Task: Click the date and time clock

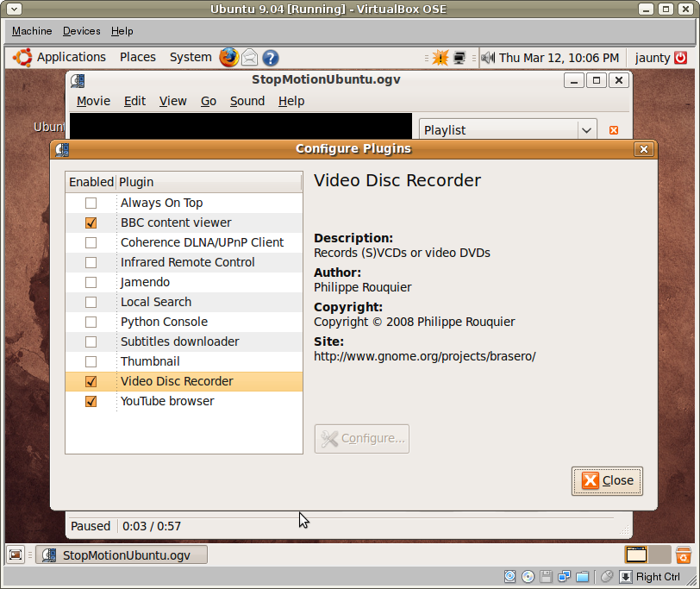Action: tap(559, 58)
